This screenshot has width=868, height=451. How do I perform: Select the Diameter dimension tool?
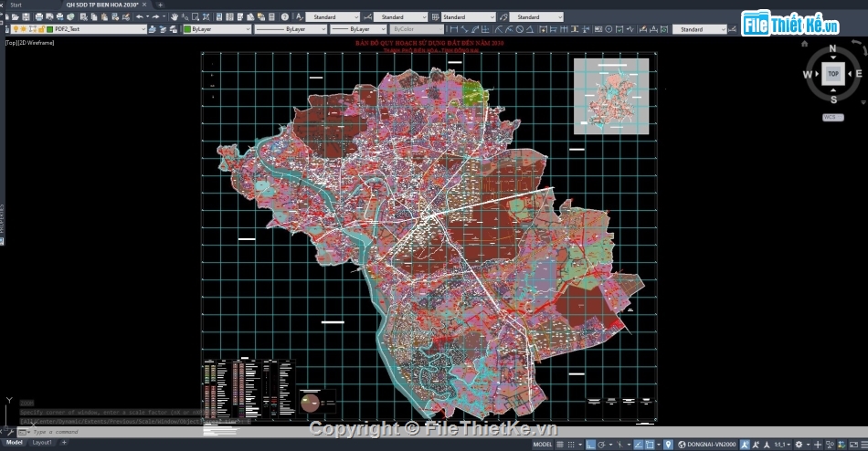(x=520, y=29)
